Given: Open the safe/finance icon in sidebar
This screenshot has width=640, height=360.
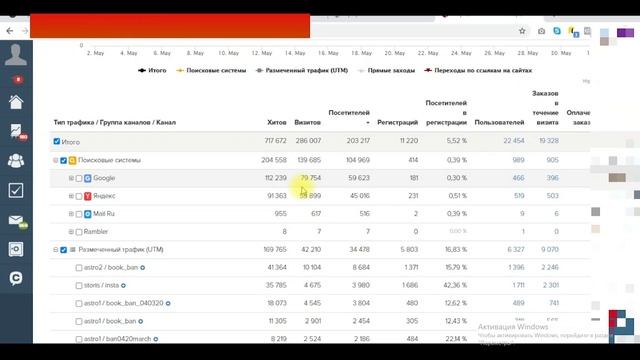Looking at the screenshot, I should coord(16,249).
